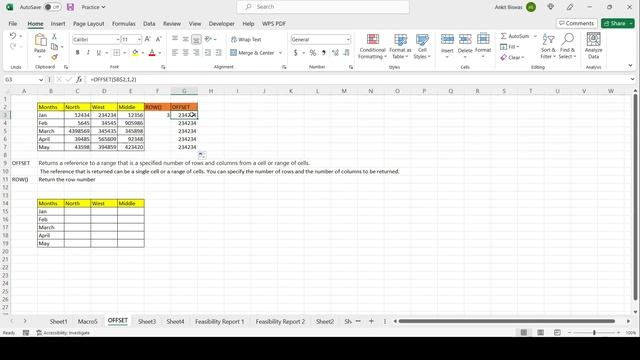Switch to the Data tab

(x=149, y=24)
